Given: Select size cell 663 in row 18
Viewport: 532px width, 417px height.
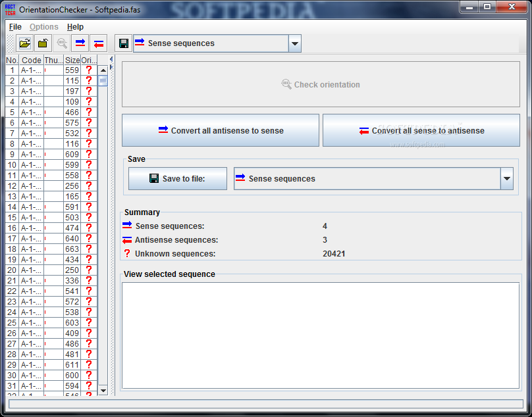Looking at the screenshot, I should 72,249.
